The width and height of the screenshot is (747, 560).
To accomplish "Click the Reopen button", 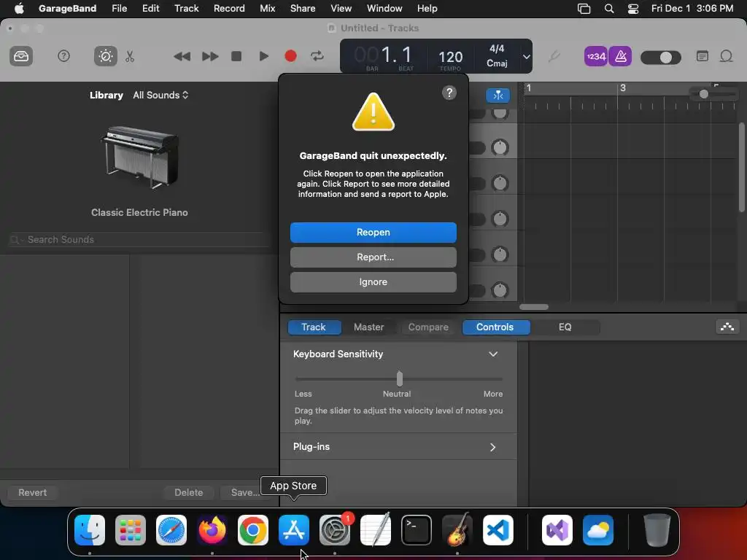I will coord(373,233).
